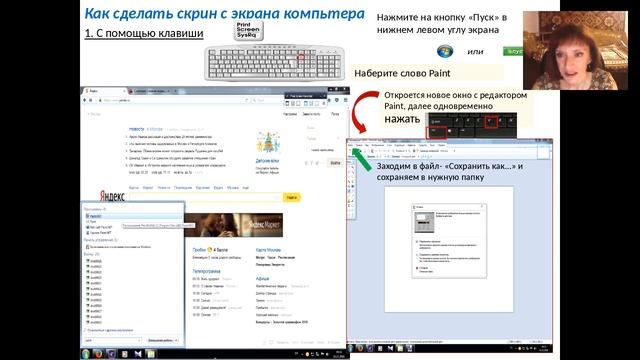Click the round Windows Start orb on slide

(444, 51)
